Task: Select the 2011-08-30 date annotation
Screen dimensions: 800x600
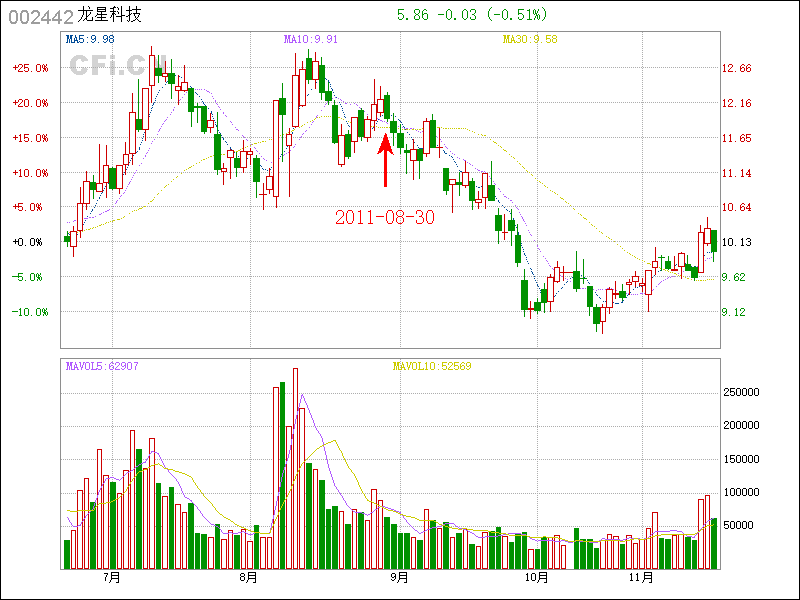Action: (x=385, y=217)
